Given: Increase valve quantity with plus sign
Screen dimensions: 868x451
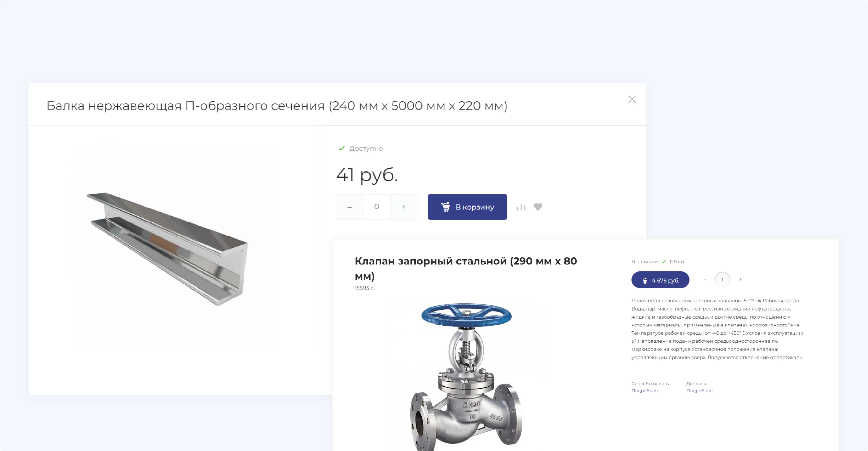Looking at the screenshot, I should click(x=740, y=279).
